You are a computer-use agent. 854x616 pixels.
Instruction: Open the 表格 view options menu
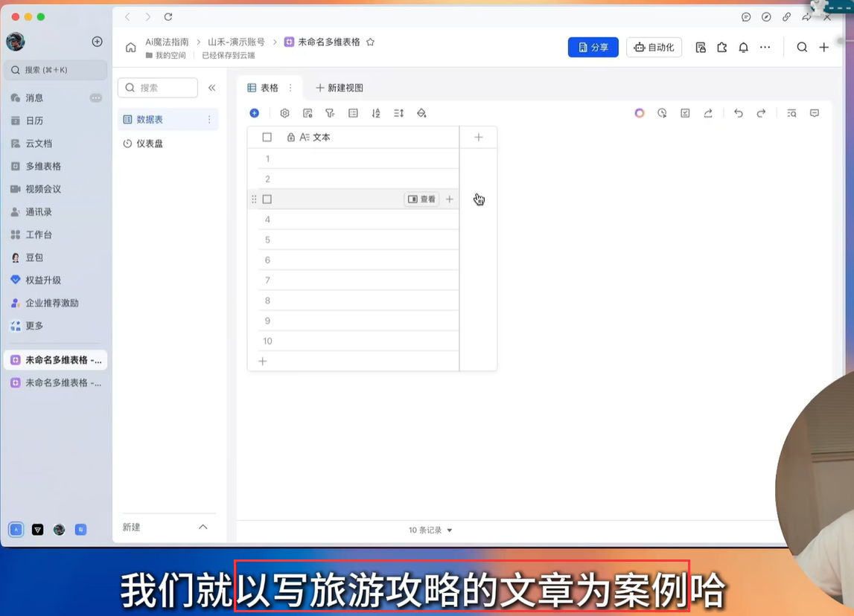(x=290, y=88)
